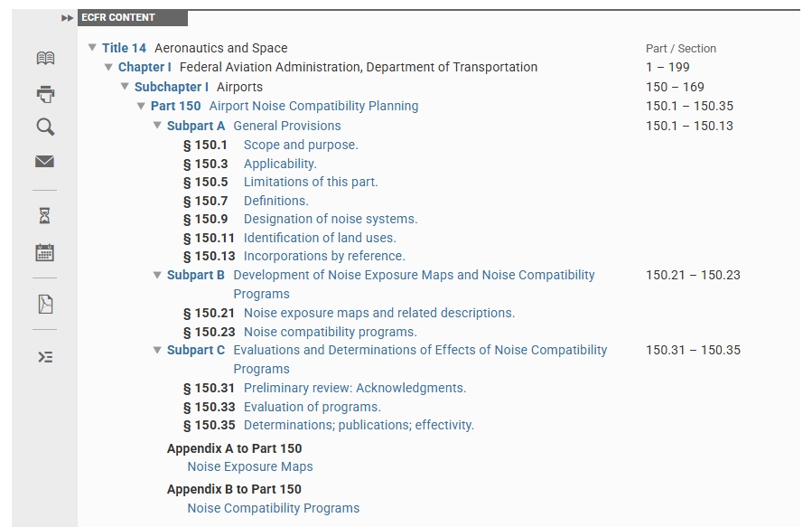The height and width of the screenshot is (527, 812).
Task: Click the email envelope icon
Action: pyautogui.click(x=45, y=162)
